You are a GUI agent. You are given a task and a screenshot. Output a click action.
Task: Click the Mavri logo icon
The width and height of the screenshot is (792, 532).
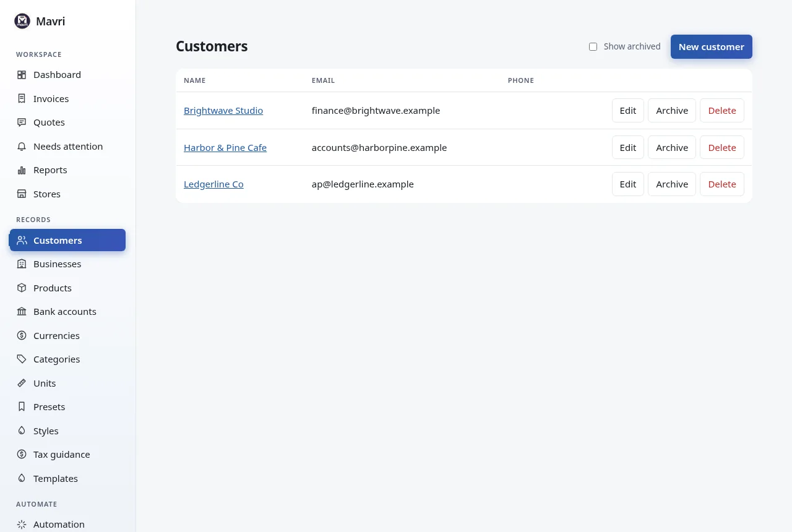pyautogui.click(x=22, y=21)
